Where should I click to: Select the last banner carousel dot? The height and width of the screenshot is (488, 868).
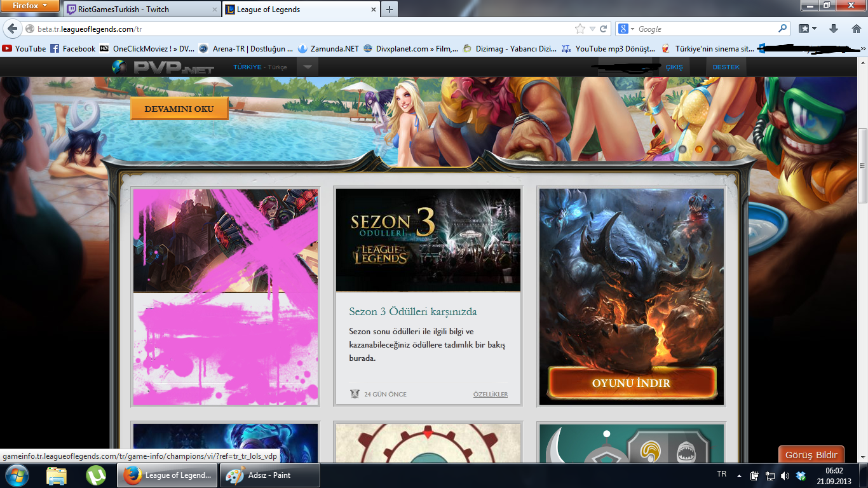732,149
